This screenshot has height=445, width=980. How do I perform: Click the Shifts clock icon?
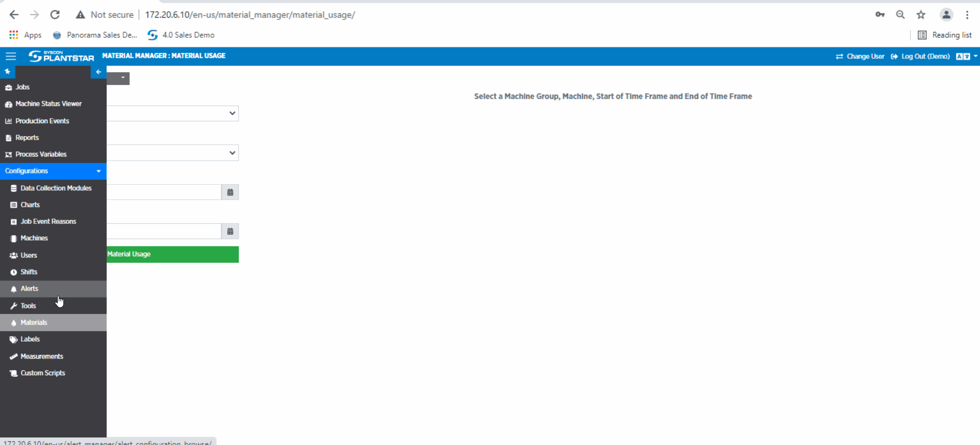point(14,272)
